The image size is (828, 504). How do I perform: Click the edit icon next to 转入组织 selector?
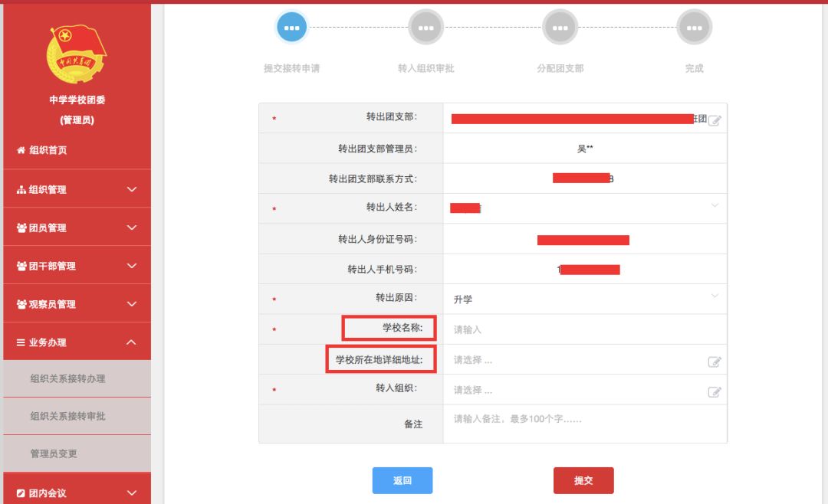(715, 390)
